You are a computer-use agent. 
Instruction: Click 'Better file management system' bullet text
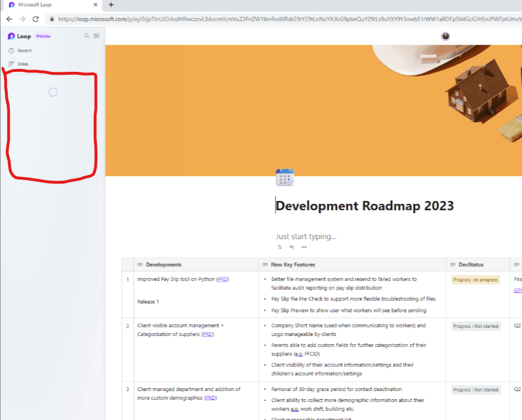(344, 283)
